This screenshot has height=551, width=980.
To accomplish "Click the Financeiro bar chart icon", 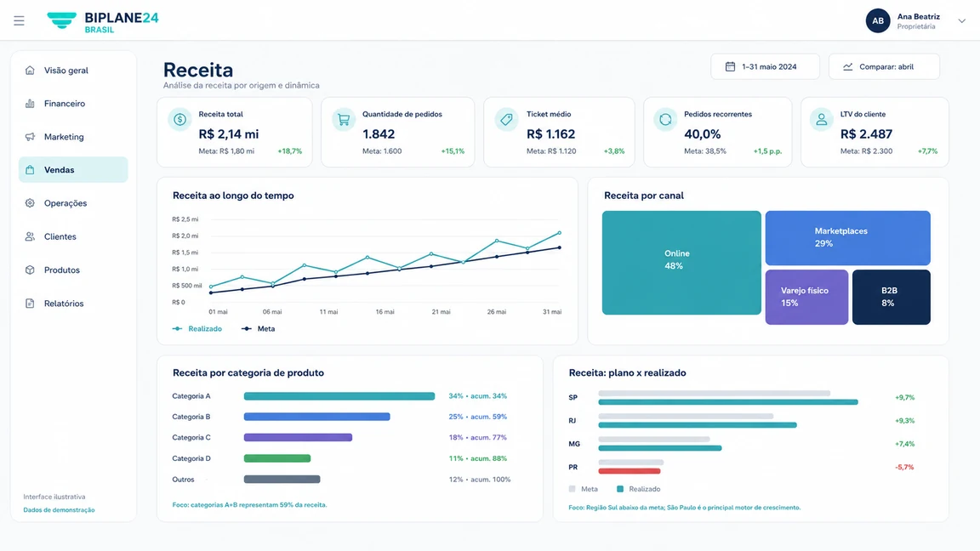I will [x=30, y=104].
